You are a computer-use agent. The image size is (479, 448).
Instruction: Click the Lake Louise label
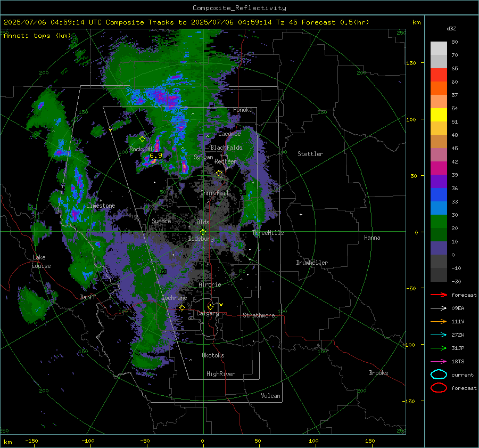tap(41, 262)
